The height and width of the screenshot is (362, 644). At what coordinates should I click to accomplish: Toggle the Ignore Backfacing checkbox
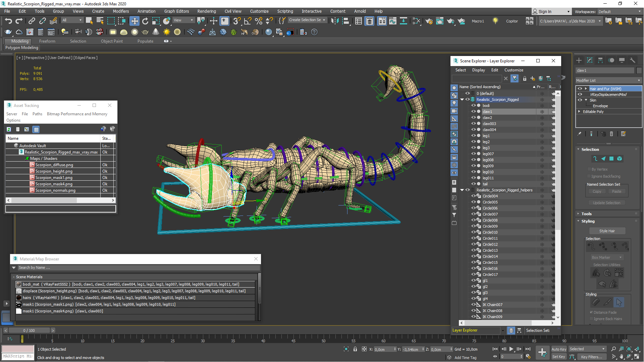[589, 176]
